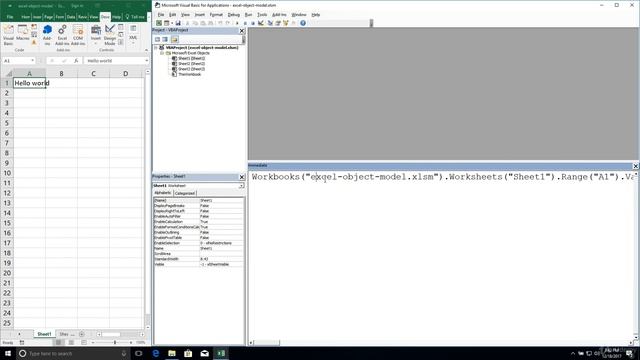Open Excel Add-ins dialog
Screen dimensions: 640x360
[x=62, y=34]
